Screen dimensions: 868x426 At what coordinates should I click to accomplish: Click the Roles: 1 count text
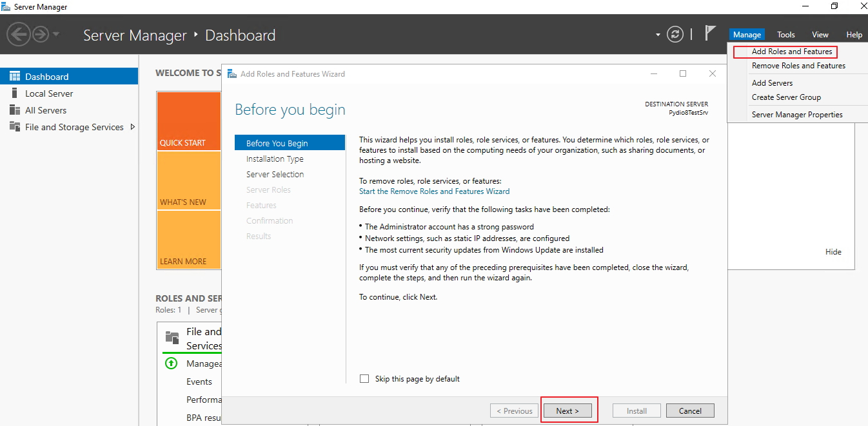[169, 310]
